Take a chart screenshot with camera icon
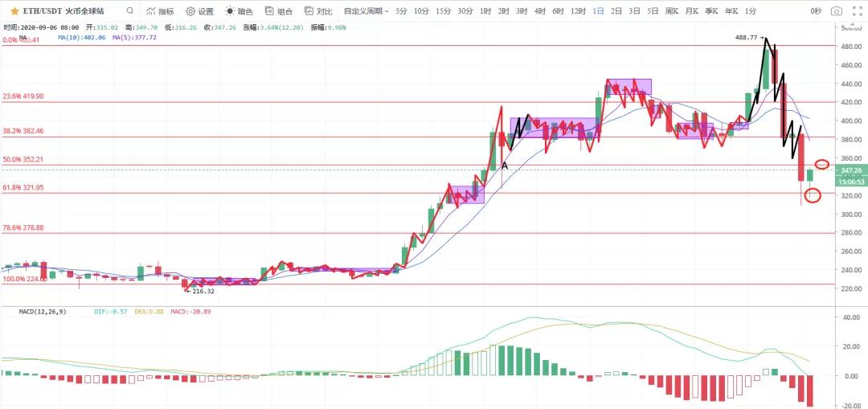Screen dimensions: 868x409 coord(837,11)
